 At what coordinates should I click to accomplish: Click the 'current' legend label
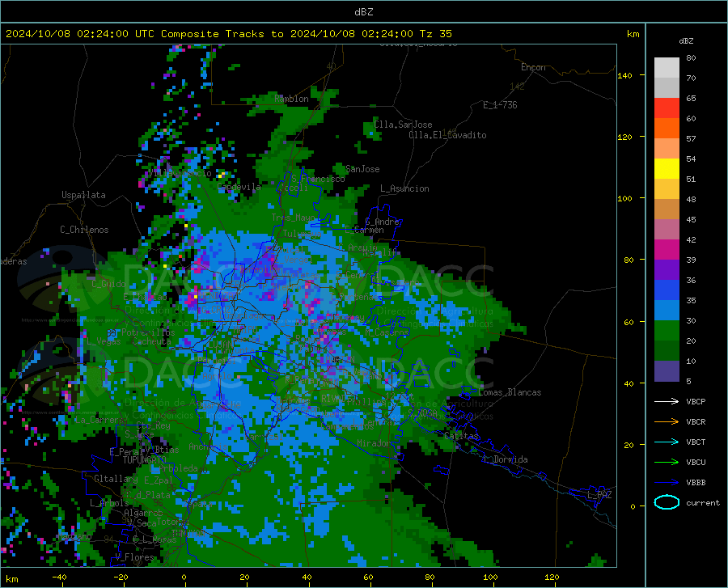(703, 502)
